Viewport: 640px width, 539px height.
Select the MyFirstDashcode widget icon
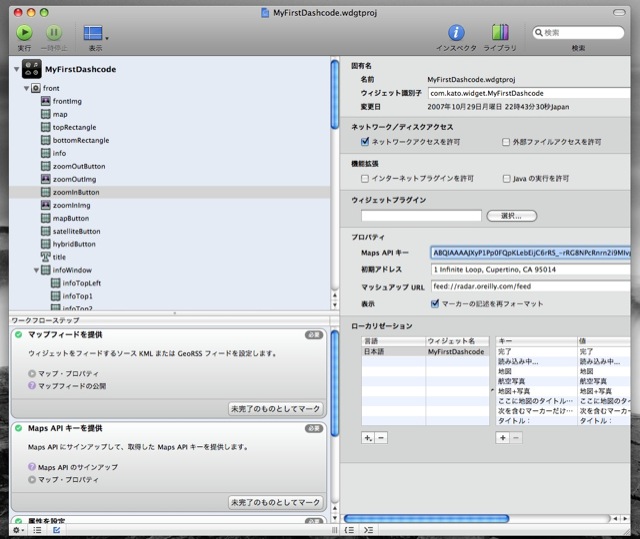[31, 69]
